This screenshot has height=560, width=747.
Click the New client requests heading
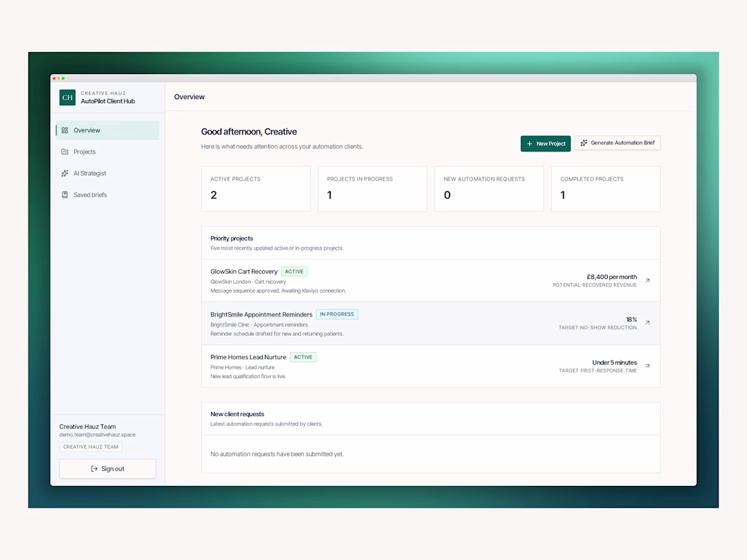(x=237, y=414)
